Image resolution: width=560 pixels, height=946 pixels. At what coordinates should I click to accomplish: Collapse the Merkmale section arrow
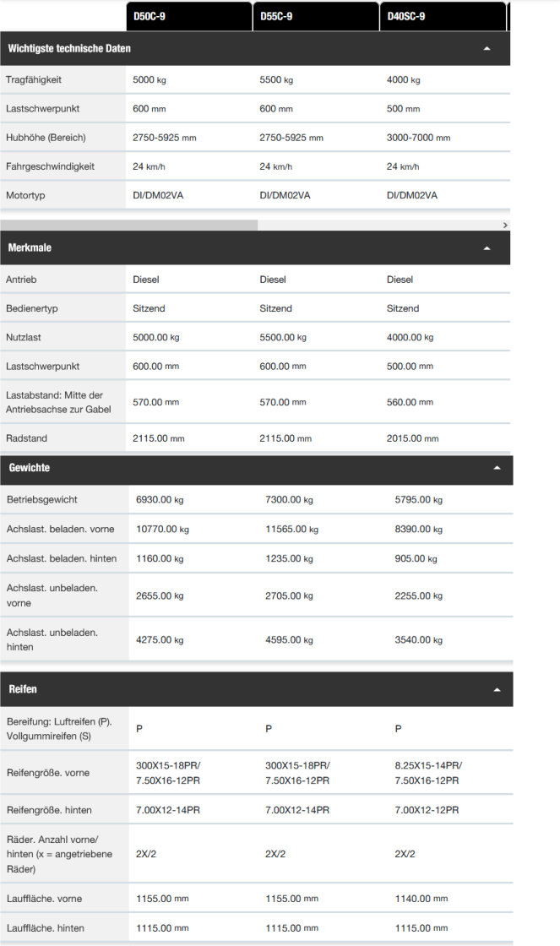tap(487, 248)
